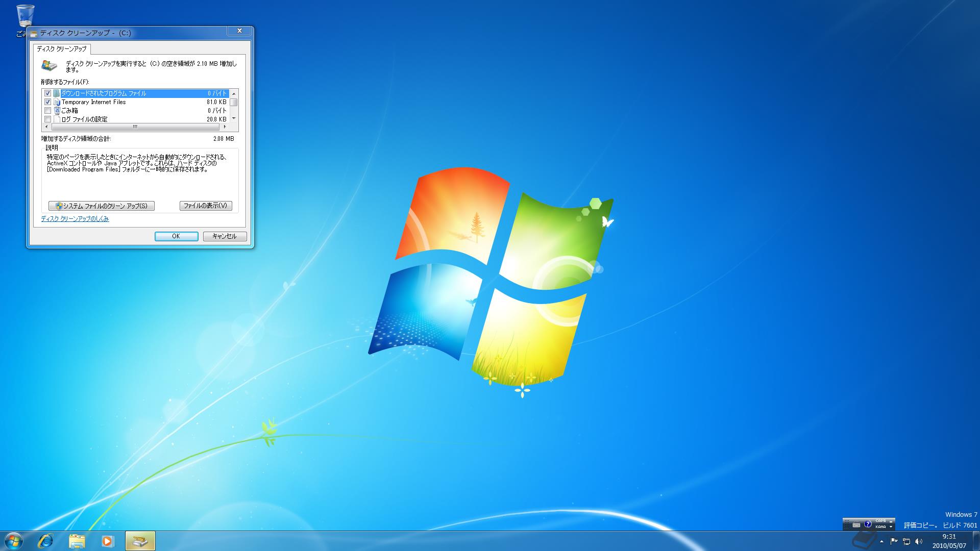980x551 pixels.
Task: Click the horizontal scrollbar thumb in file list
Action: click(135, 127)
